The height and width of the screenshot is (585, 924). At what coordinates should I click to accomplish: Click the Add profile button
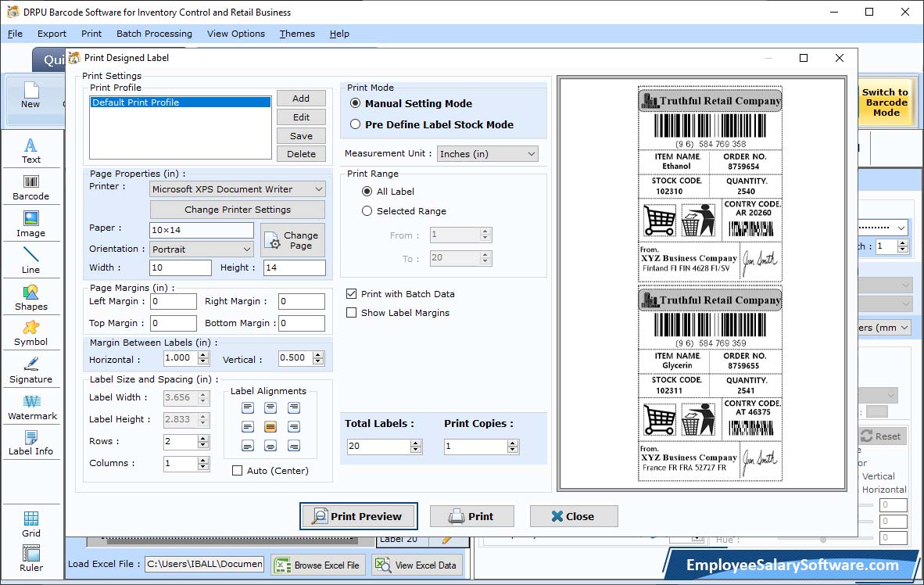(x=301, y=99)
